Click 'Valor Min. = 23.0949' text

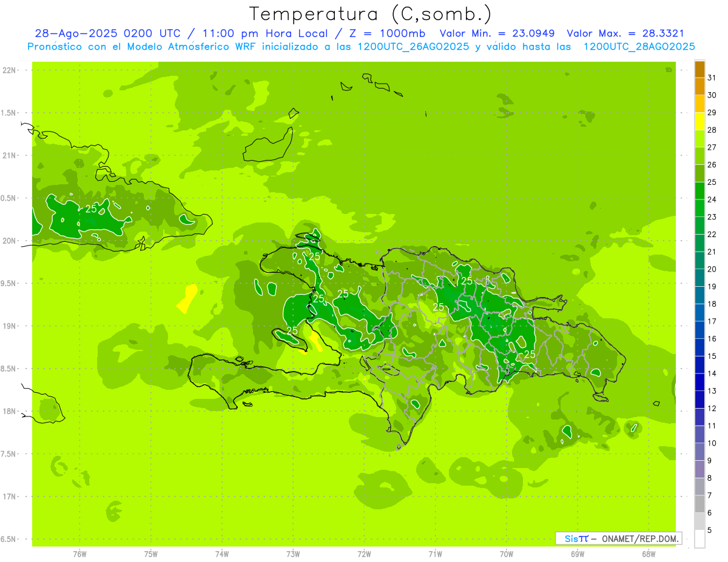pos(497,33)
